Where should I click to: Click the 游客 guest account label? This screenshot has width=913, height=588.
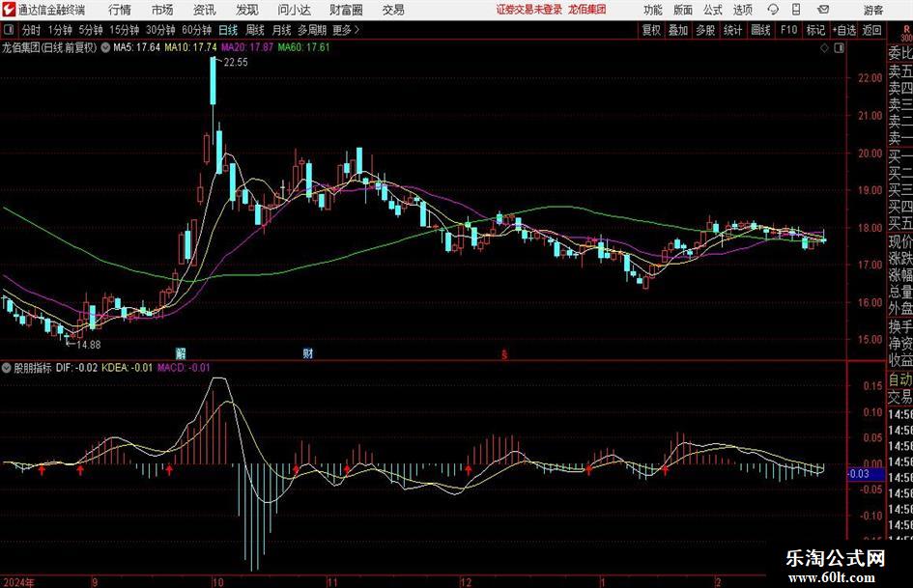(872, 10)
